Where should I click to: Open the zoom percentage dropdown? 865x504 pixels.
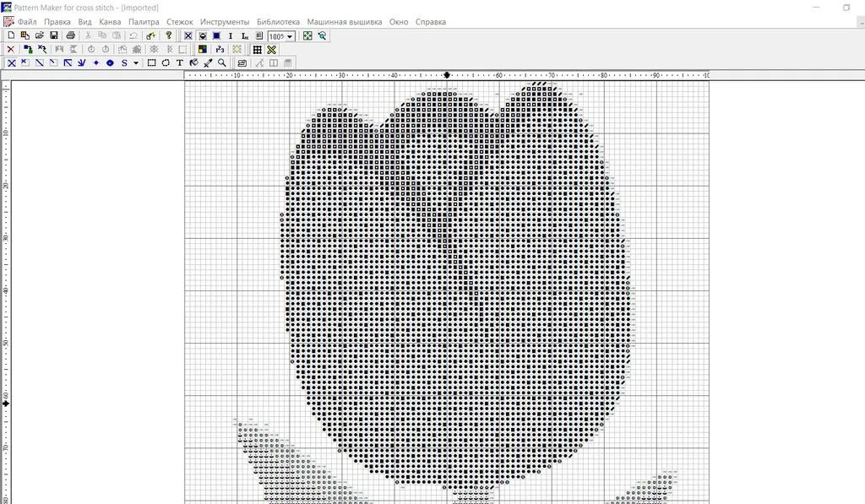290,36
